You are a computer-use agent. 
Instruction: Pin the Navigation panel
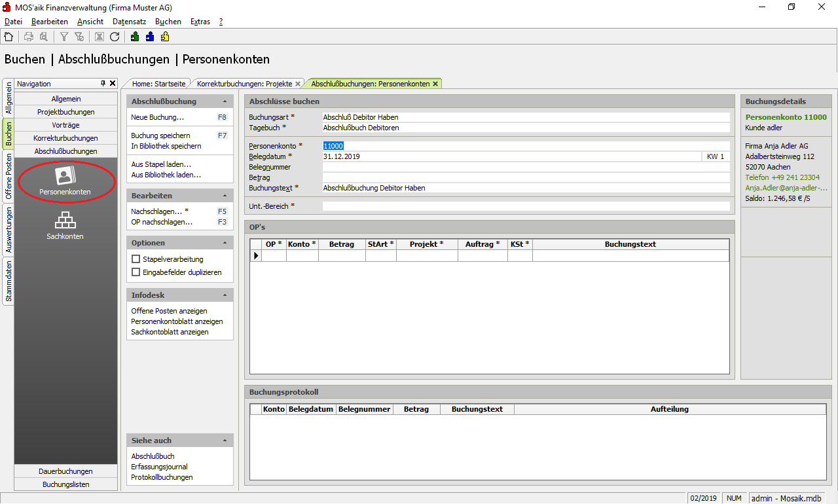coord(103,84)
